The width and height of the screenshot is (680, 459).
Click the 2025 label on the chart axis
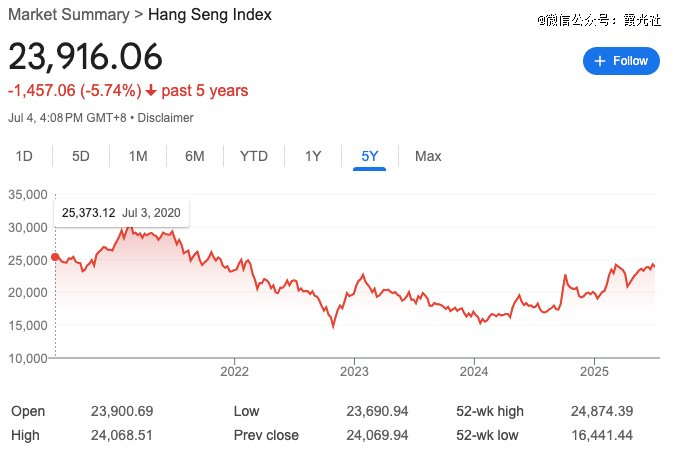coord(594,369)
